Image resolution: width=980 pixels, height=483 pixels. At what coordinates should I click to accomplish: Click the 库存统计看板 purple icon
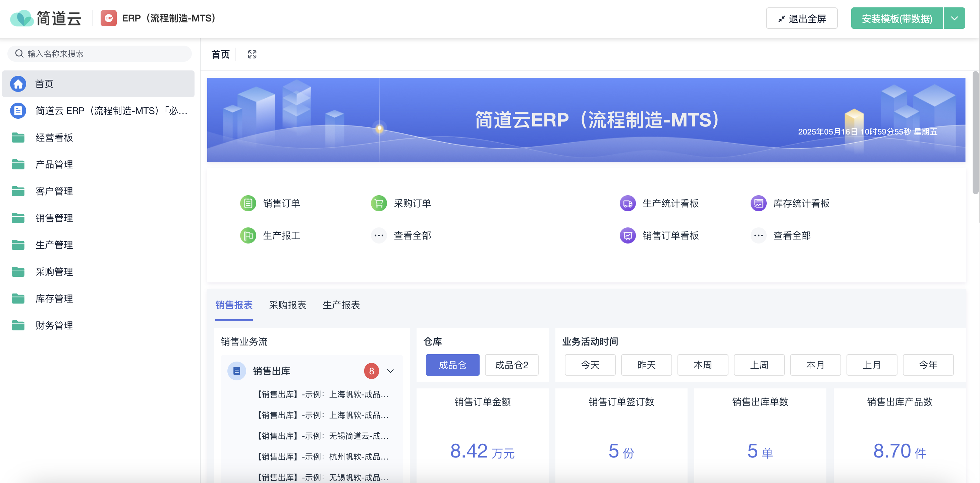[x=759, y=203]
